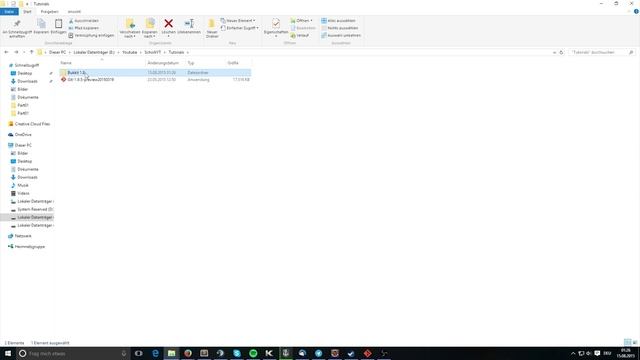Pin to Schnellzugriff anheften icon
This screenshot has width=640, height=360.
click(17, 28)
